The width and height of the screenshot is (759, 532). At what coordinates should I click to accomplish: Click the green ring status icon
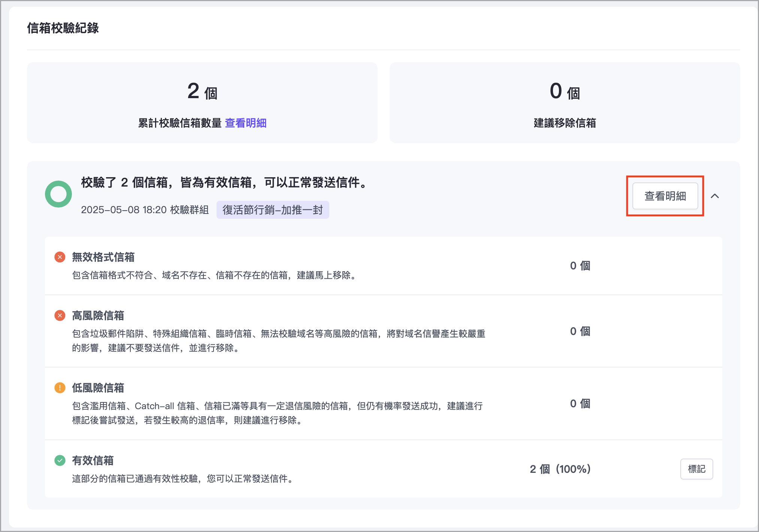[x=58, y=194]
